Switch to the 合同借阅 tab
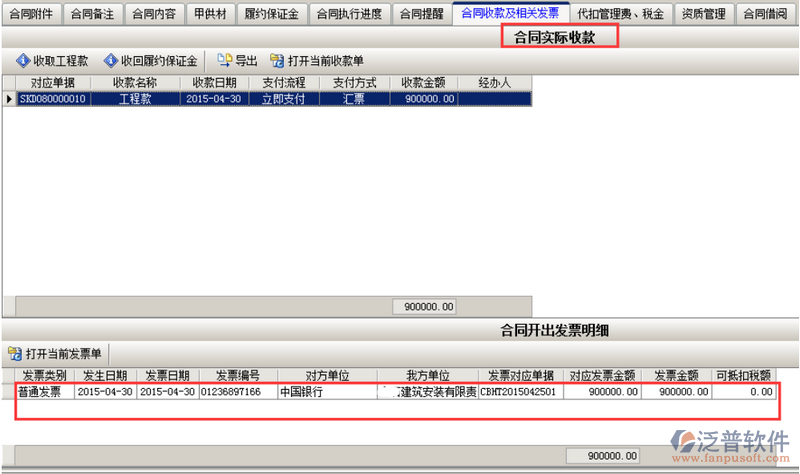Image resolution: width=800 pixels, height=474 pixels. 767,13
